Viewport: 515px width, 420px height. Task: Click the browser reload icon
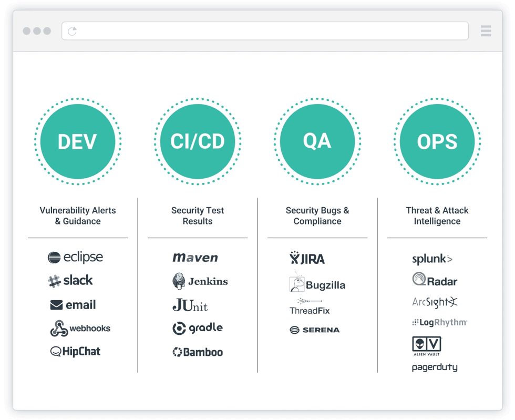coord(73,31)
